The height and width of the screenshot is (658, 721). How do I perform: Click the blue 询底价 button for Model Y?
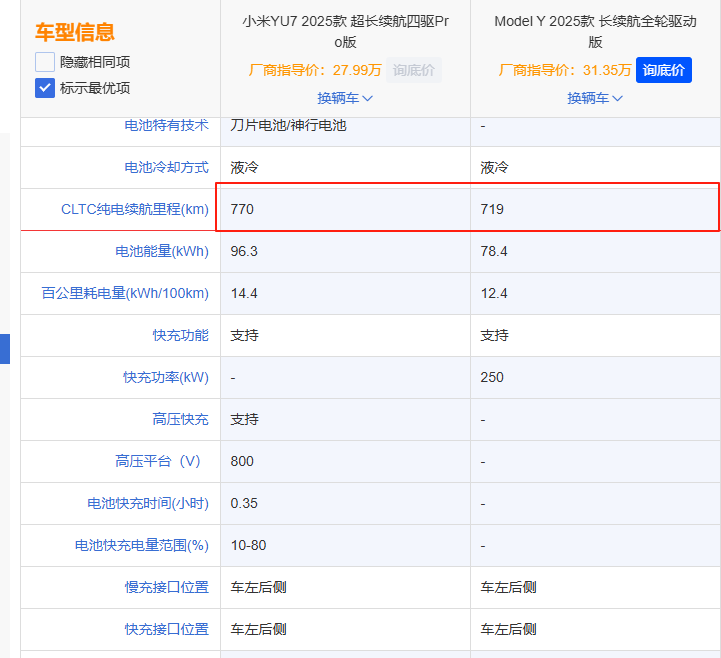664,70
